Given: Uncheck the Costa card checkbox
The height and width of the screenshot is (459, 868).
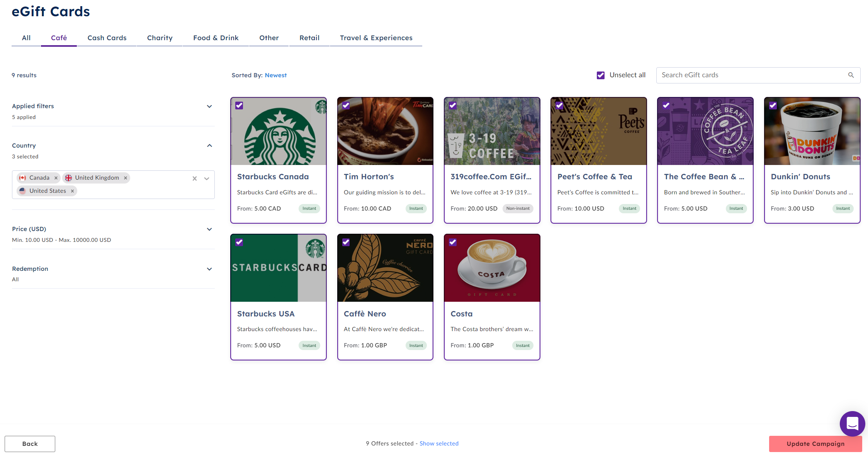Looking at the screenshot, I should 453,242.
